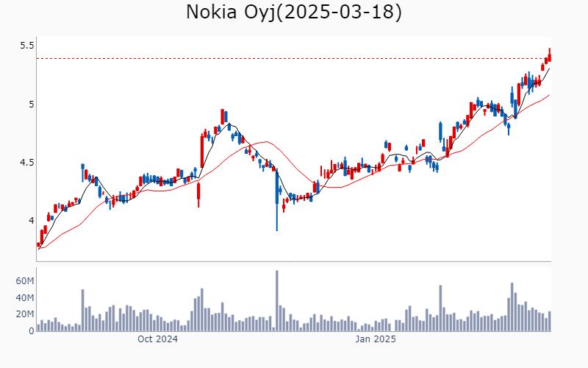Click the 4.5 price axis label
Viewport: 588px width, 368px height.
[26, 163]
